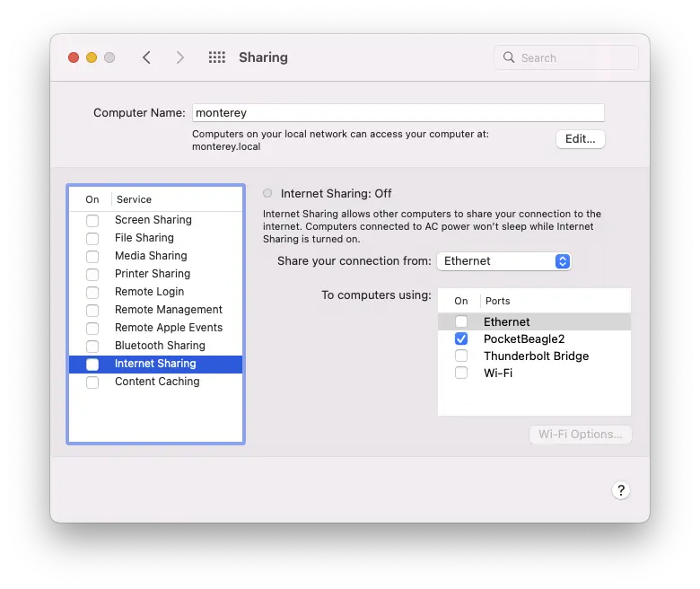Select the Remote Management service row
This screenshot has width=700, height=589.
coord(156,310)
